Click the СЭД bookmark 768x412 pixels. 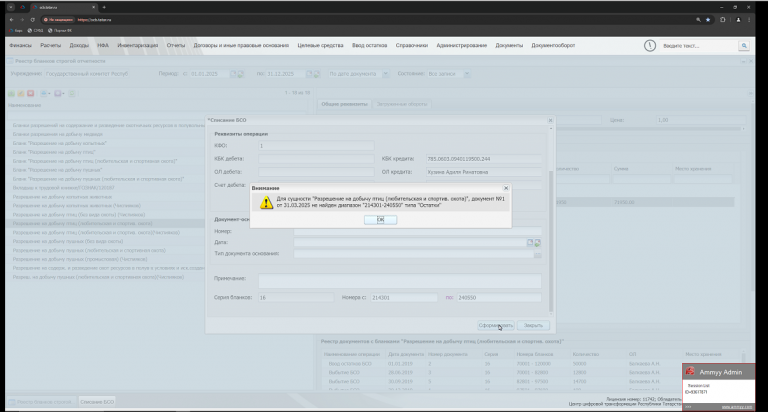pyautogui.click(x=35, y=30)
